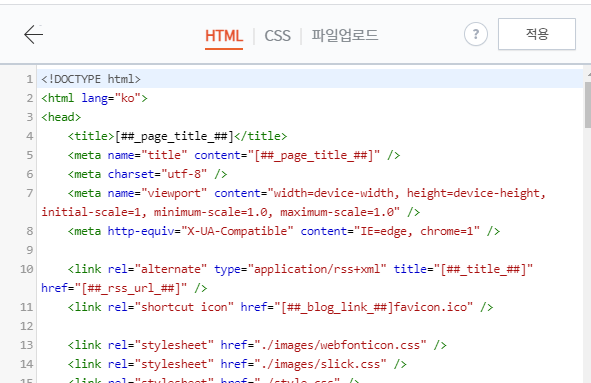Apply changes with the 적용 button

(x=537, y=34)
